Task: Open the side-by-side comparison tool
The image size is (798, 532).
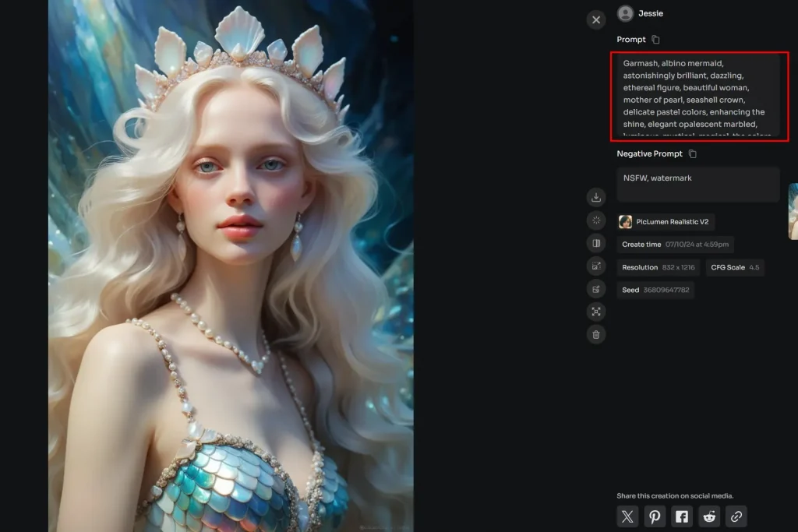Action: (595, 242)
